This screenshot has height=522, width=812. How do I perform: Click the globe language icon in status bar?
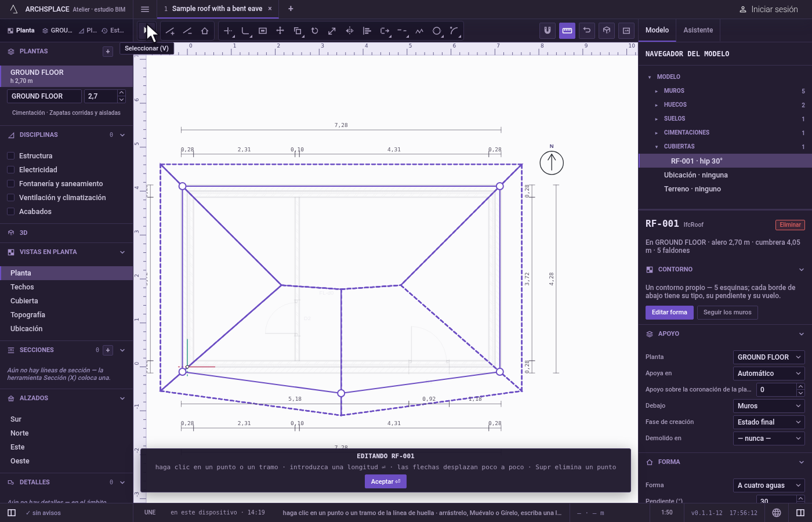click(x=777, y=513)
